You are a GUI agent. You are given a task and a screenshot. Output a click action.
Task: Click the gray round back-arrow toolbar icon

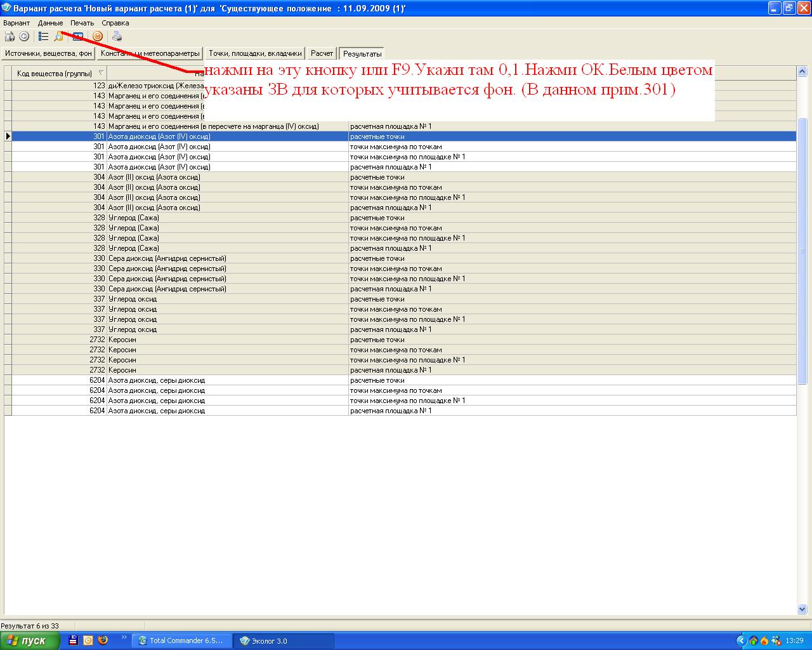[x=24, y=37]
